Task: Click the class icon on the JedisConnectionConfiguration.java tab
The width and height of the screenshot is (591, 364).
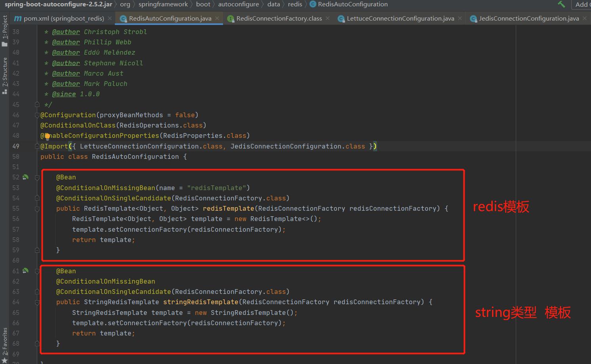Action: 473,19
